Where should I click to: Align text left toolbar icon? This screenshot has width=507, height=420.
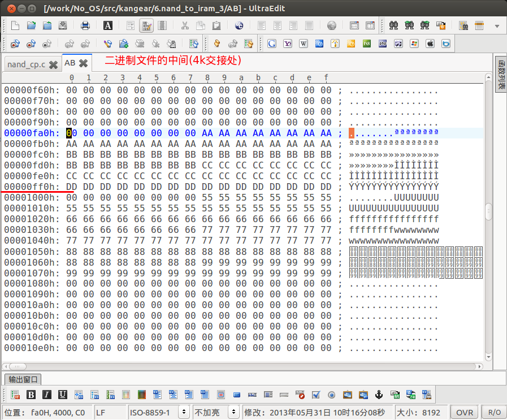[x=262, y=25]
